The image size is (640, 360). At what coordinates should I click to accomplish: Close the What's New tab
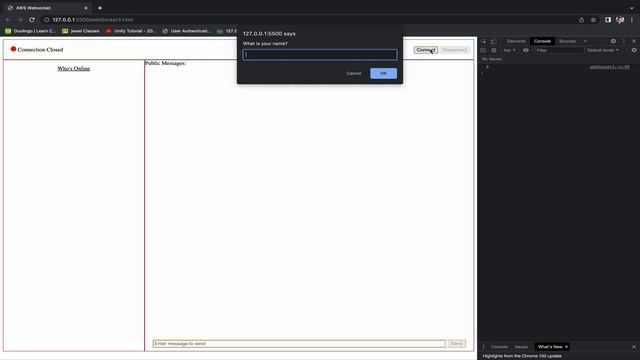point(567,347)
